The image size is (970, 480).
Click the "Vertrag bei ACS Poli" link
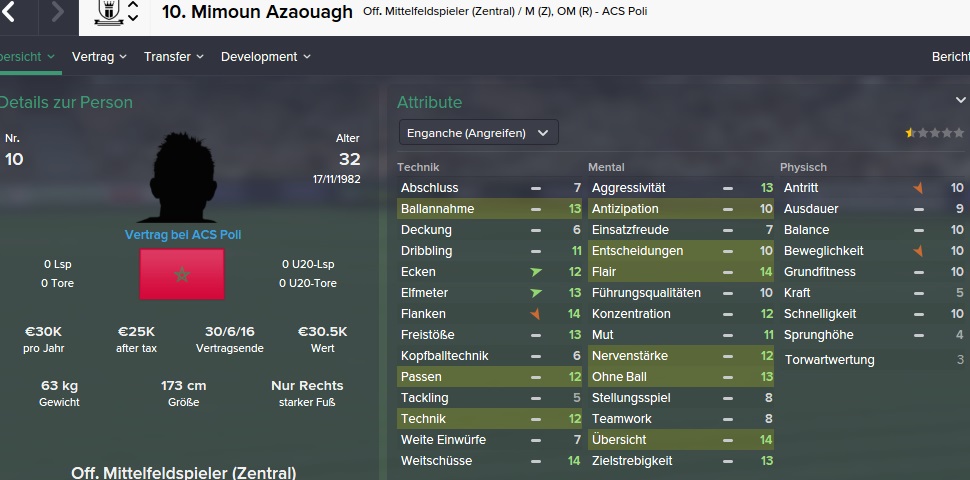click(182, 235)
